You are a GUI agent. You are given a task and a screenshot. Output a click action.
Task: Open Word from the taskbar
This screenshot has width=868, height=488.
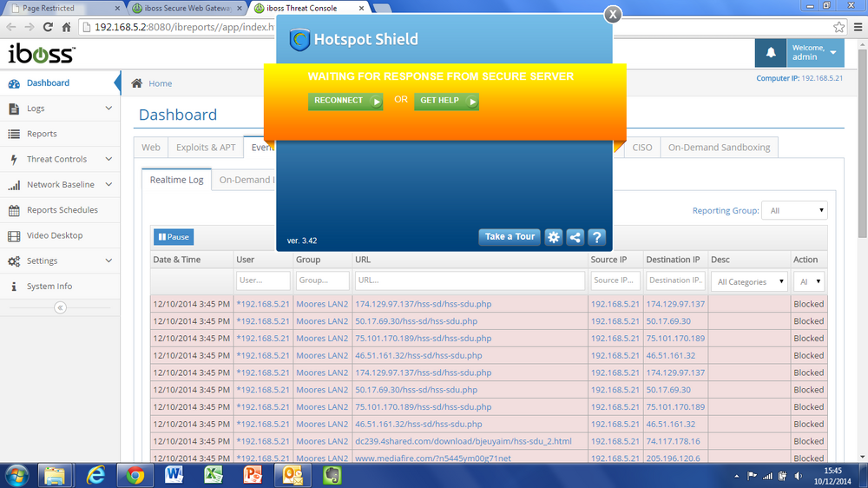(x=174, y=476)
